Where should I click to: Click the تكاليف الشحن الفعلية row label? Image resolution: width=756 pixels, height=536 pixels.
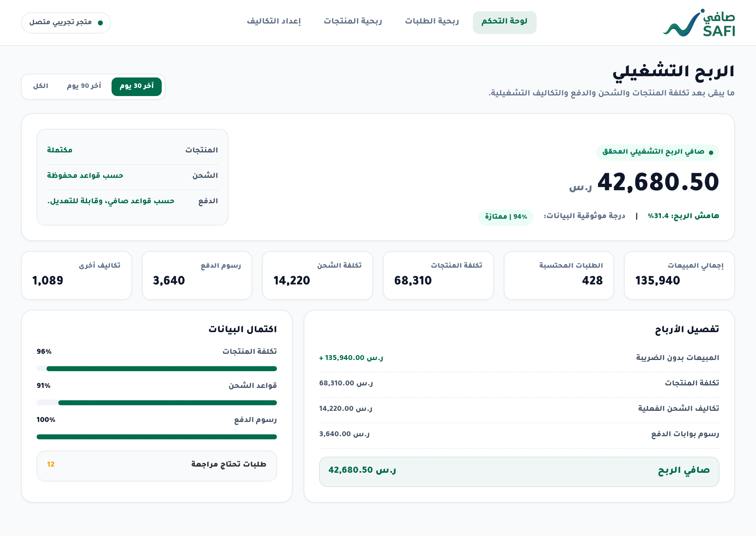point(679,409)
